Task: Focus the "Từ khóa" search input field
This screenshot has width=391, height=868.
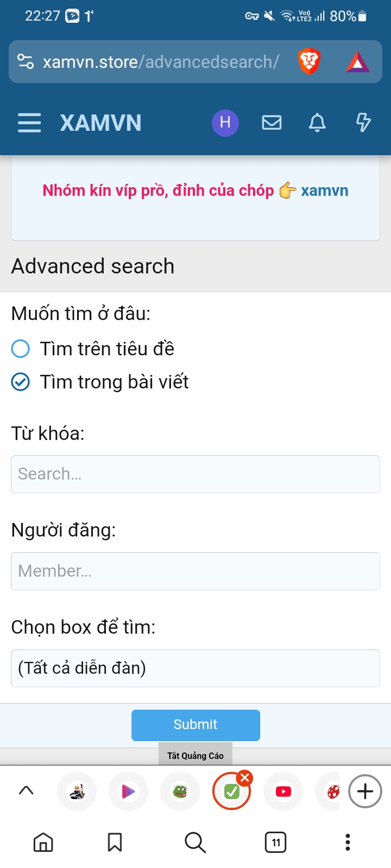Action: [x=195, y=474]
